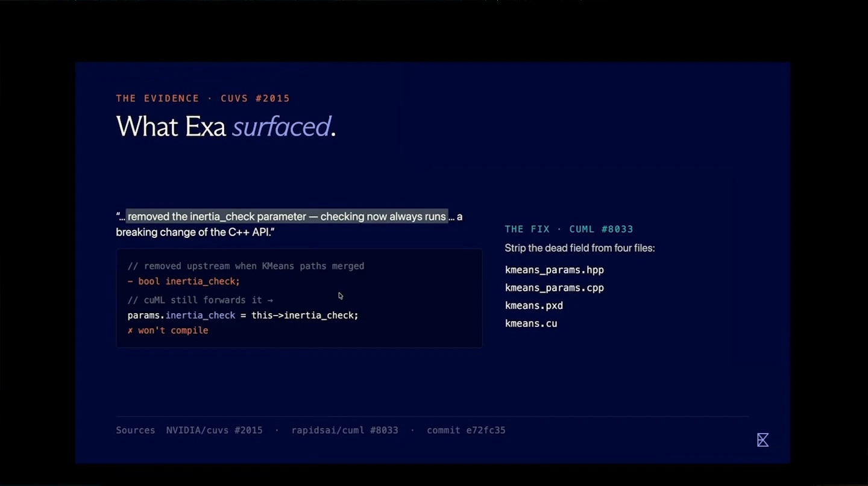This screenshot has height=486, width=868.
Task: Click the 'Sources' footer label
Action: [x=136, y=430]
